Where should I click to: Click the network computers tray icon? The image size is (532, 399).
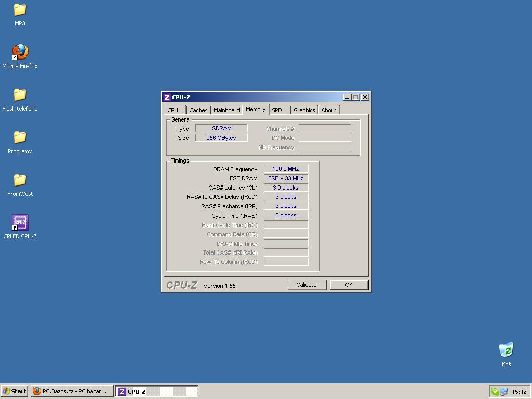[504, 392]
